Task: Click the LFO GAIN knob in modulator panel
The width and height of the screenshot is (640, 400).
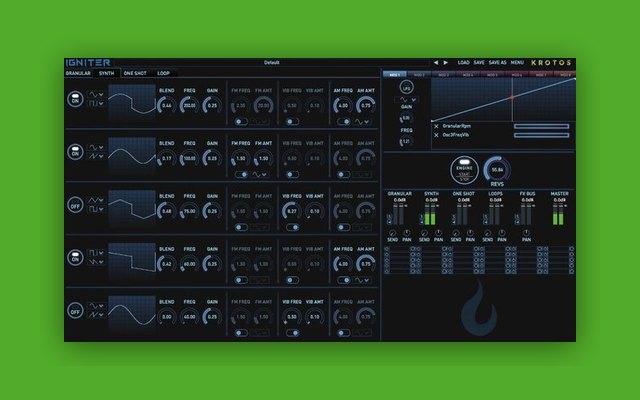Action: [406, 118]
